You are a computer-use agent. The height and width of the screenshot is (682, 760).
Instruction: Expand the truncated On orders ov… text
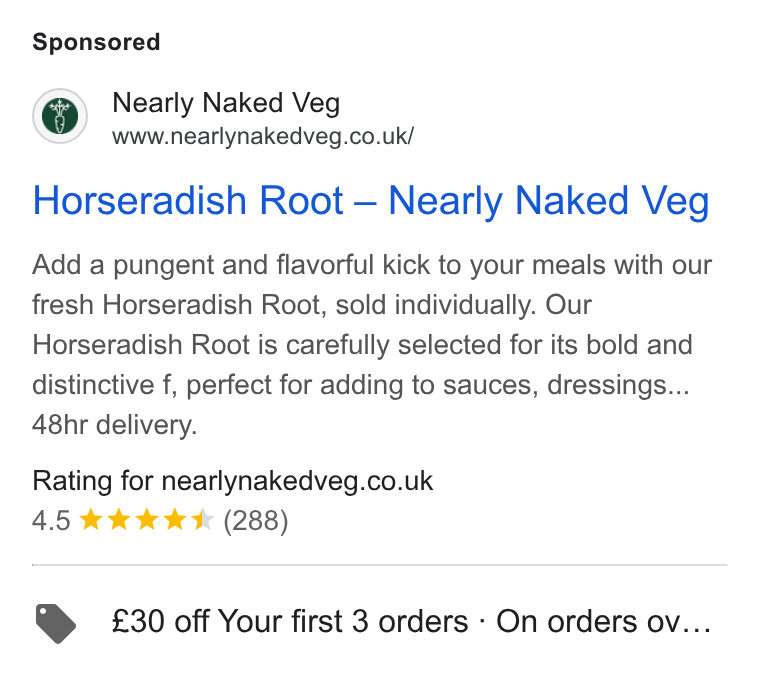(x=603, y=622)
